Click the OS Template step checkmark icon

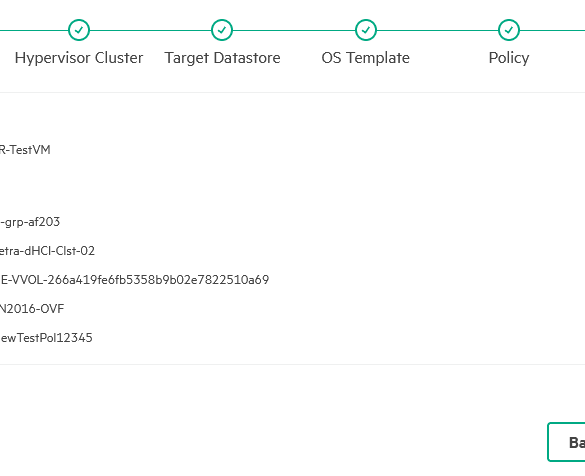[x=366, y=30]
